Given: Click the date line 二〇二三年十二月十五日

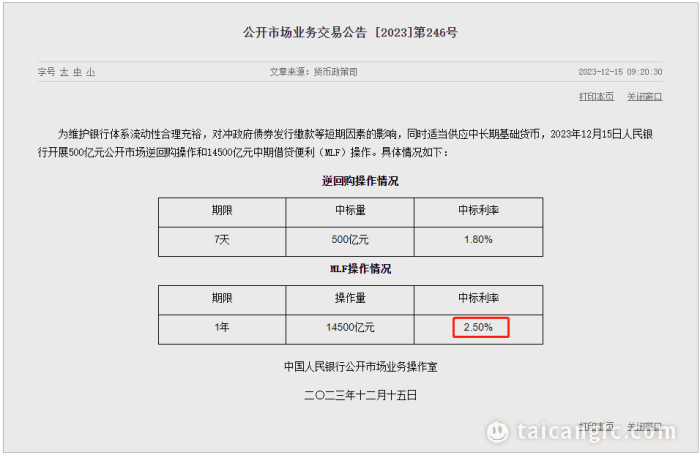Looking at the screenshot, I should tap(361, 395).
